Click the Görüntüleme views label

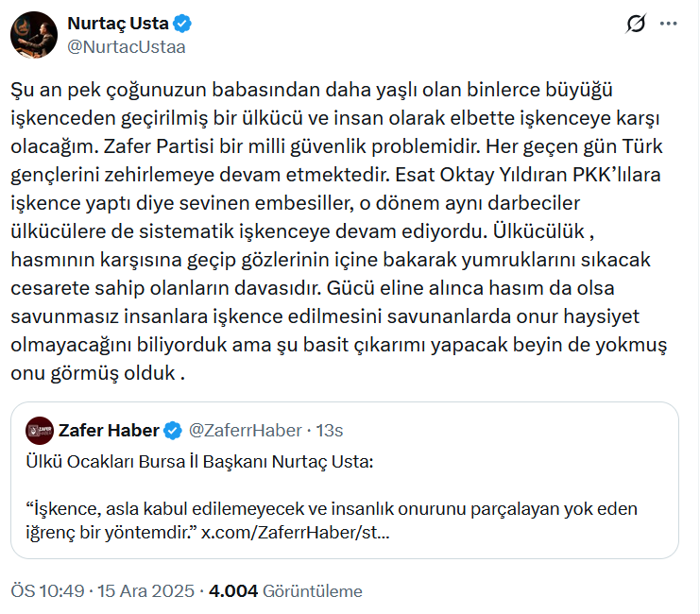coord(313,591)
